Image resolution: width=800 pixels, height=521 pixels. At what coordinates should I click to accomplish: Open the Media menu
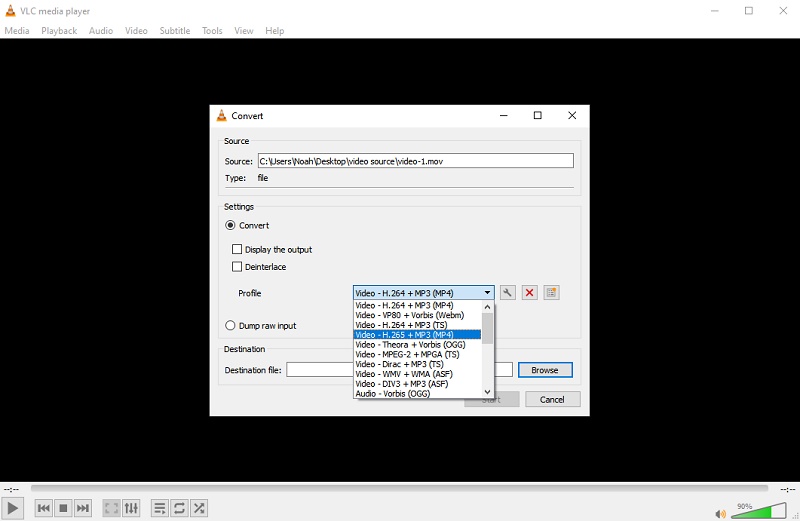[x=17, y=31]
